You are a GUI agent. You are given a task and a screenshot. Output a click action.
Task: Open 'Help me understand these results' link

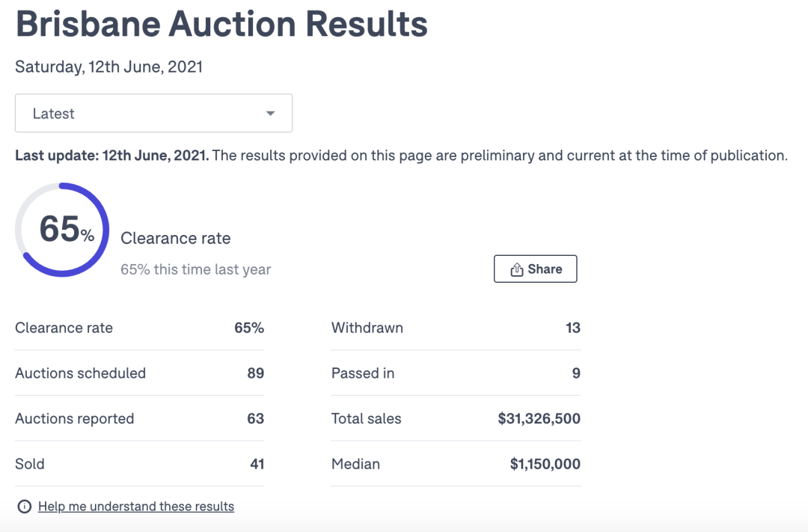pos(136,507)
